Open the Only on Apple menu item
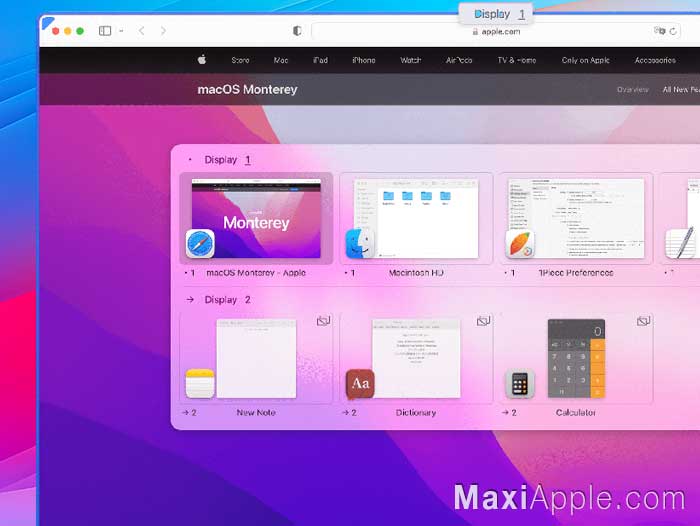The width and height of the screenshot is (700, 526). tap(585, 60)
